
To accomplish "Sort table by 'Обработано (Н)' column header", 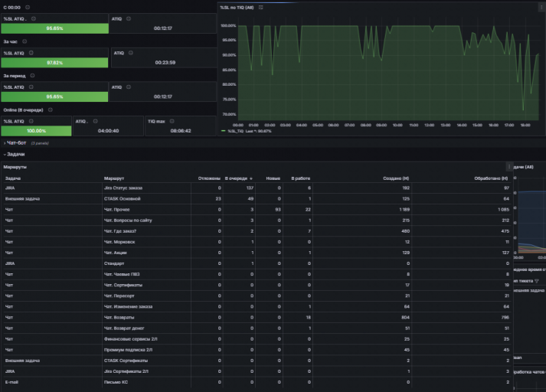I will coord(491,178).
